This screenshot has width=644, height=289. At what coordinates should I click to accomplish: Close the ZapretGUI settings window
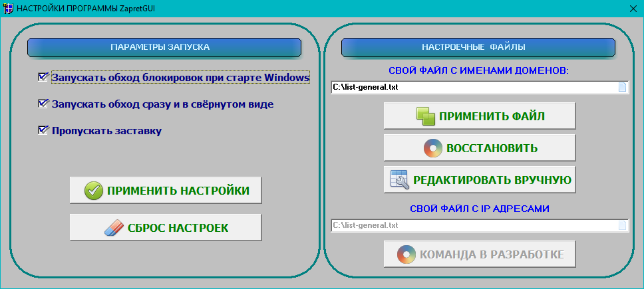[x=633, y=9]
